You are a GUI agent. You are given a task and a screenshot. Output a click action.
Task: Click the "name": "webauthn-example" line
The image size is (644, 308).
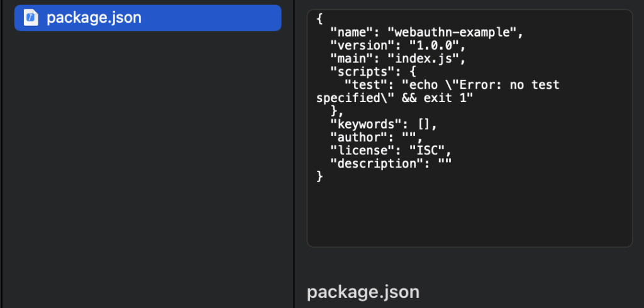pyautogui.click(x=426, y=33)
